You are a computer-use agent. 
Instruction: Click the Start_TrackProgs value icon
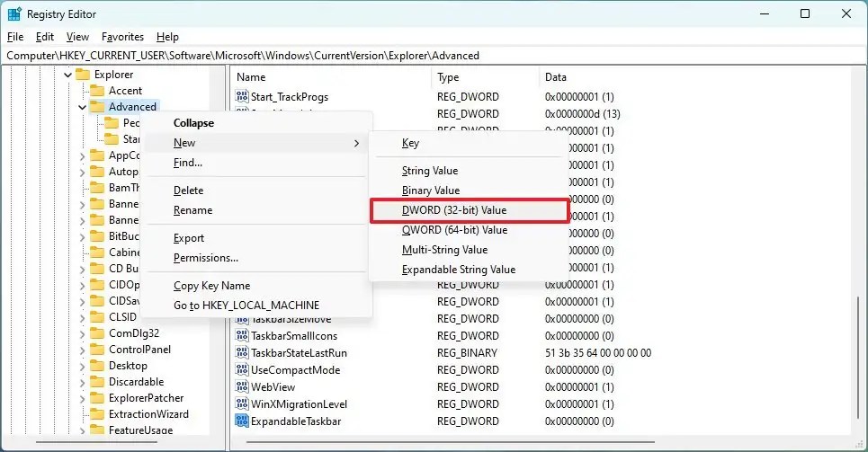coord(242,96)
